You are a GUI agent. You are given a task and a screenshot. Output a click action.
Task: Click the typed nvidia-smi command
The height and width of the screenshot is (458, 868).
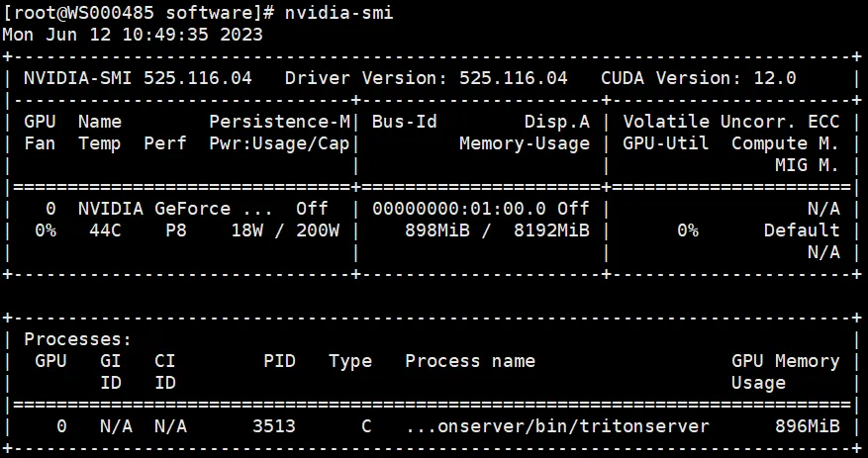[x=338, y=13]
